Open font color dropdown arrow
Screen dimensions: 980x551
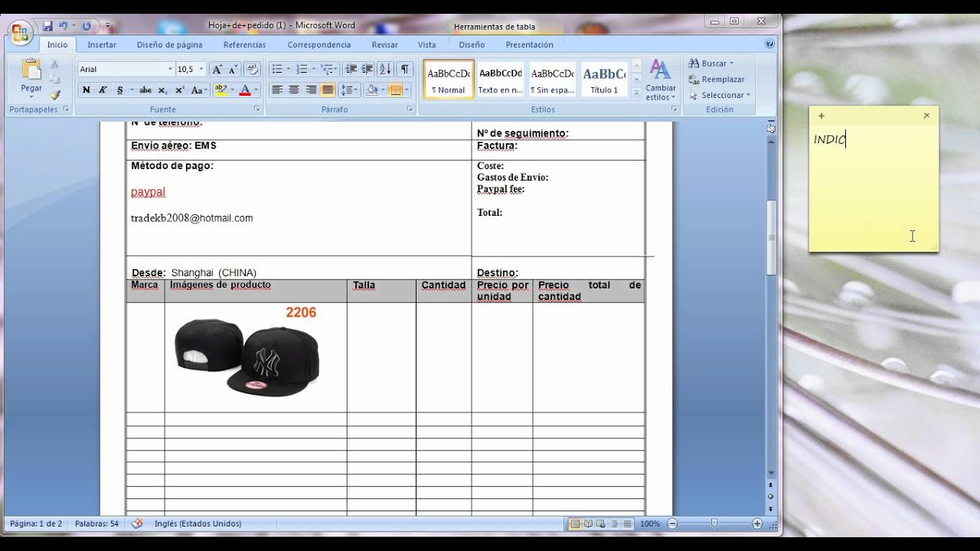point(256,90)
